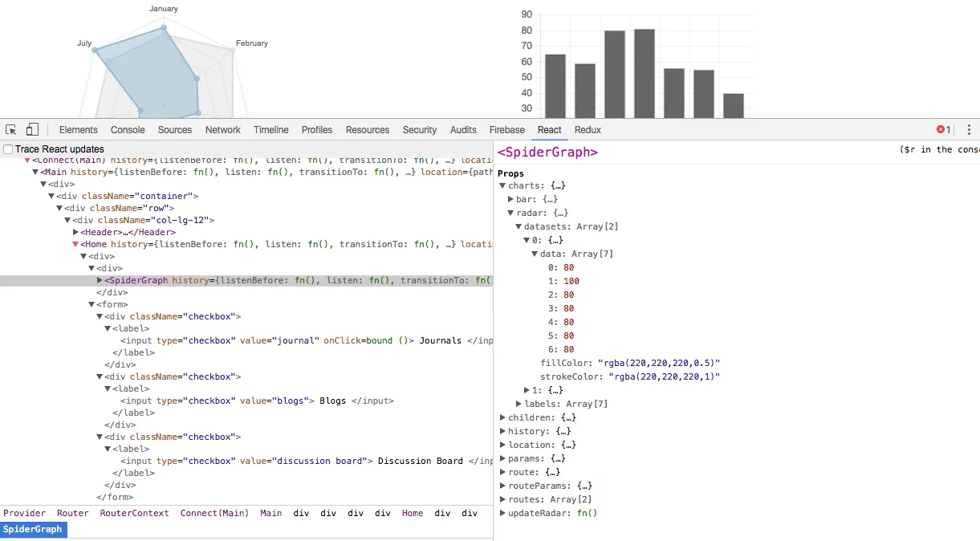Switch to the Audits tab
This screenshot has height=541, width=980.
463,130
